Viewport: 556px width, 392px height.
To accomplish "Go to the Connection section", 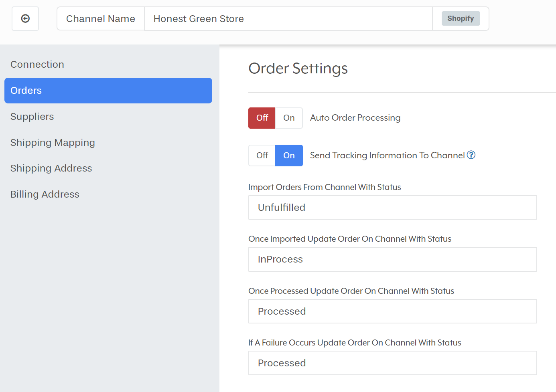I will coord(37,65).
